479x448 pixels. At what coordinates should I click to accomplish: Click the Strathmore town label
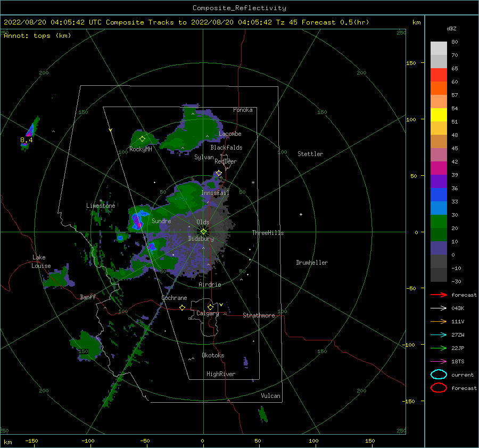(x=259, y=315)
